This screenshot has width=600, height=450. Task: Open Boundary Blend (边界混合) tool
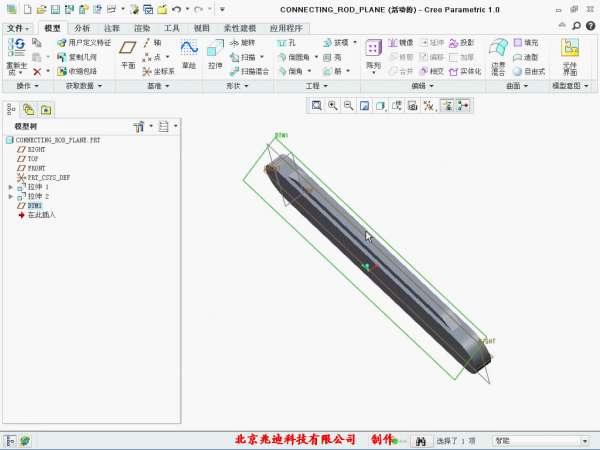pyautogui.click(x=498, y=56)
